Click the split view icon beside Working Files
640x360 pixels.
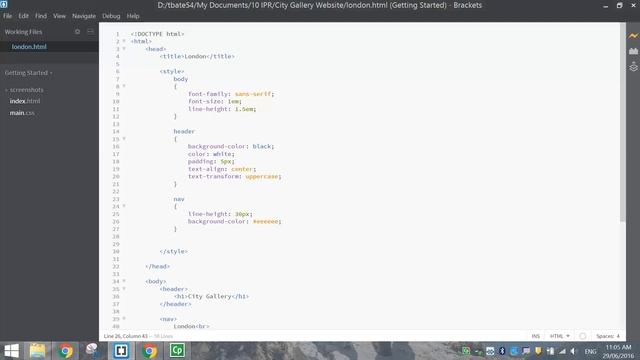point(90,31)
